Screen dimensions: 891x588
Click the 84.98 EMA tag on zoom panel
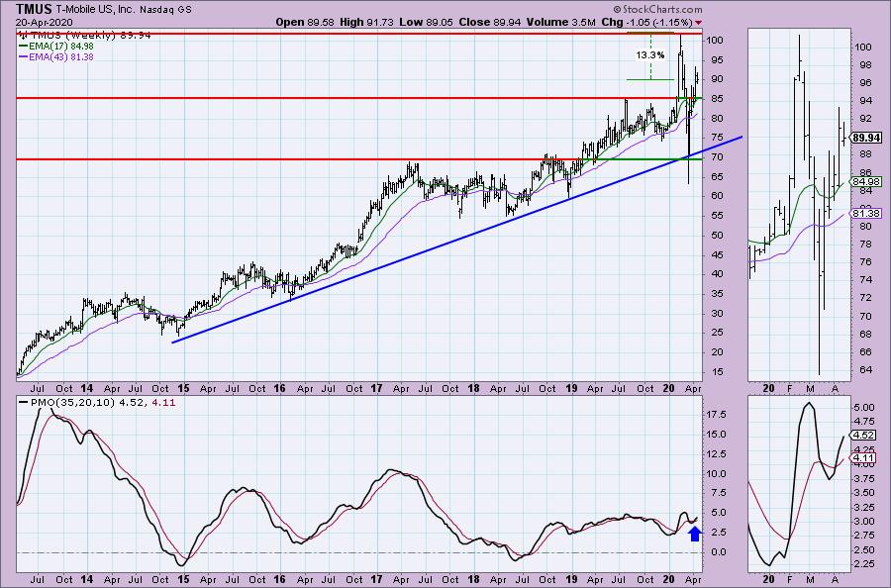pyautogui.click(x=866, y=182)
